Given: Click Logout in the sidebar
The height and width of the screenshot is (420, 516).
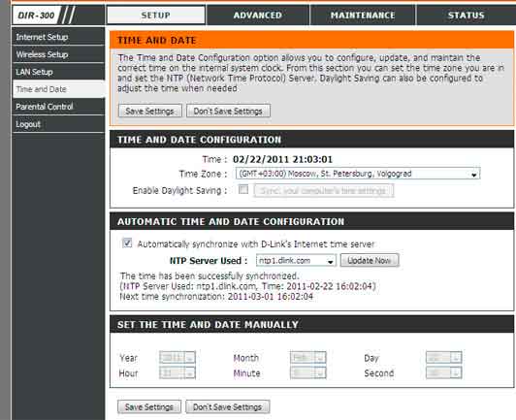Looking at the screenshot, I should point(58,124).
